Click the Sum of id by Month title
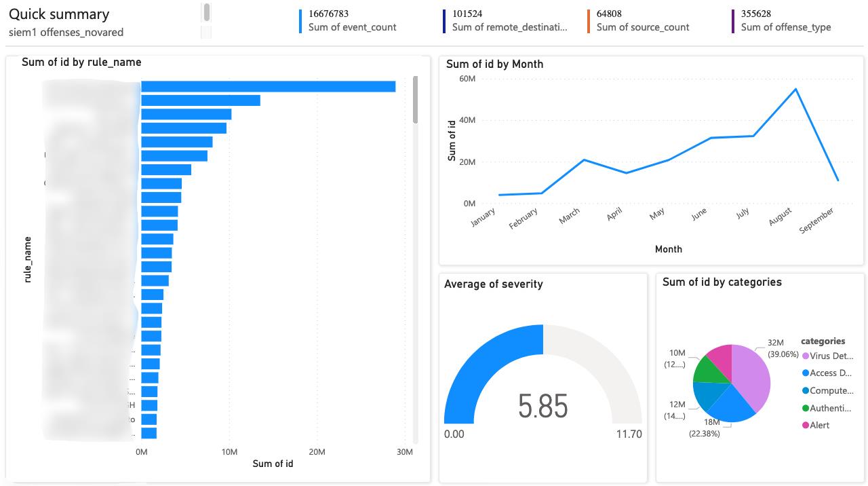Screen dimensions: 868x486 (493, 64)
